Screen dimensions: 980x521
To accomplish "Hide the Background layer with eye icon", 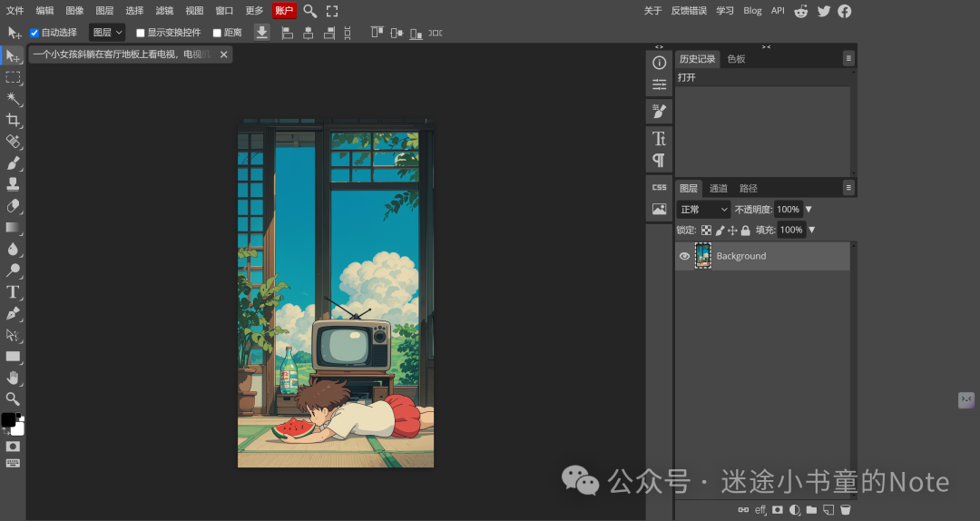I will (684, 256).
